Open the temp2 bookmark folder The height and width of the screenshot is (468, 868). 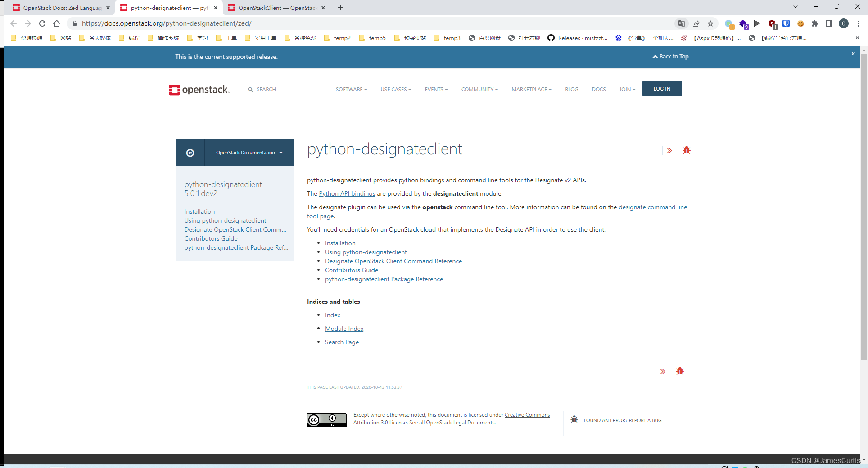[337, 38]
